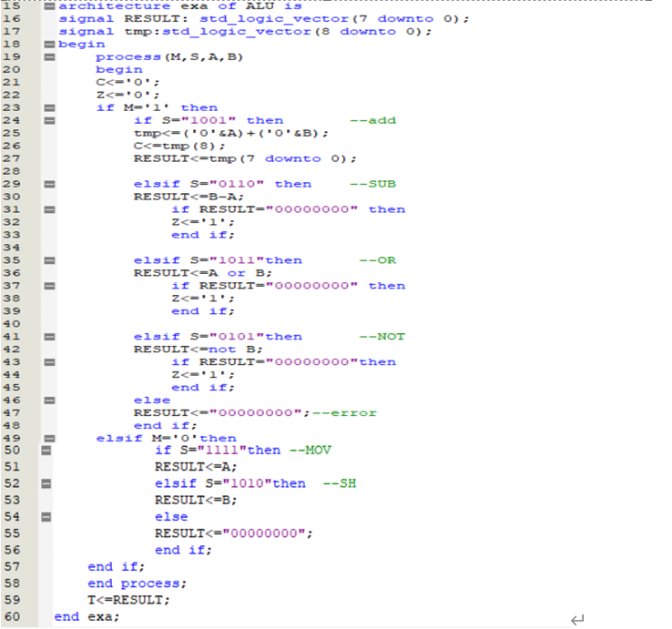Click the --OR comment
Screen dimensions: 672x629
click(378, 260)
